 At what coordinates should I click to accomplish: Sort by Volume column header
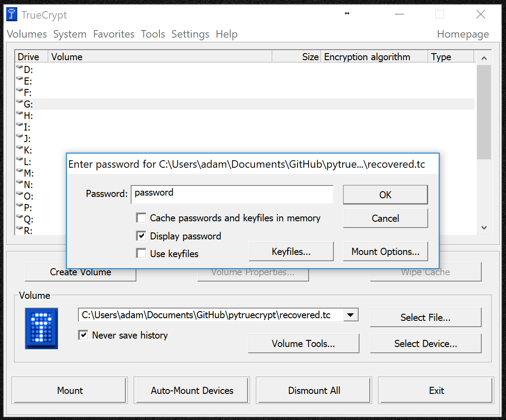click(160, 57)
